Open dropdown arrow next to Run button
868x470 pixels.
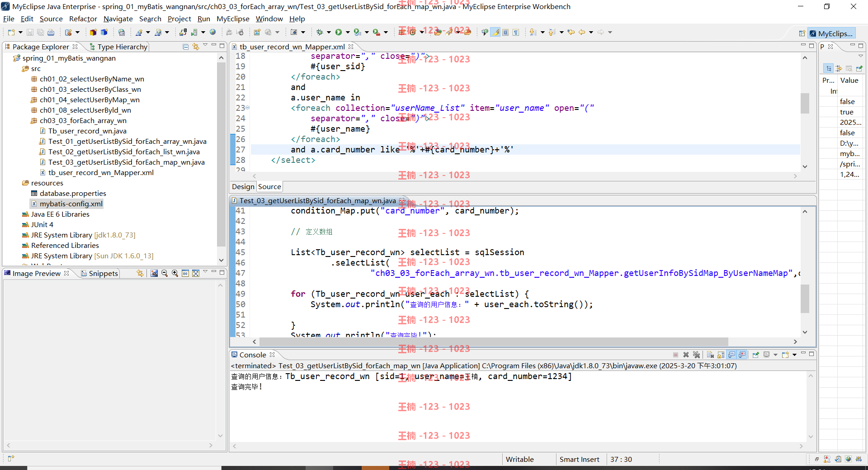(348, 32)
